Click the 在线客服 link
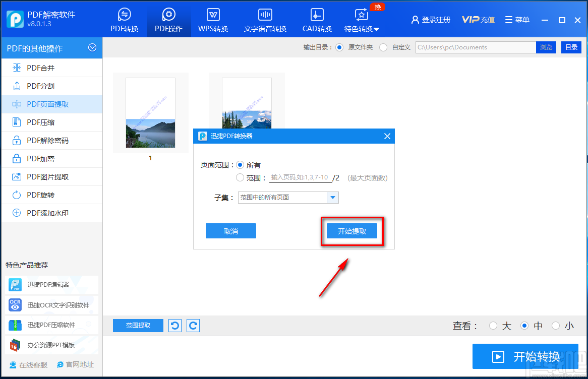 (28, 364)
